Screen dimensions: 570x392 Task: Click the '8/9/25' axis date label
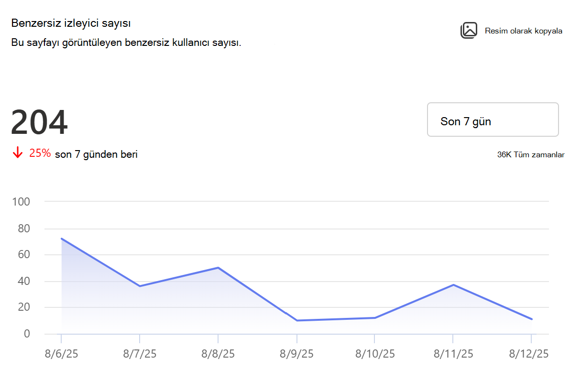tap(296, 353)
